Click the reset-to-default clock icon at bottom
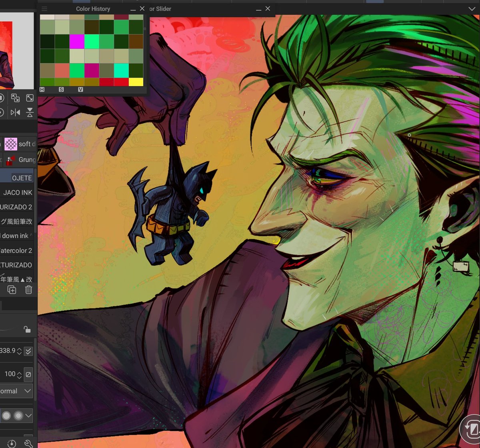Viewport: 480px width, 448px height. point(12,443)
